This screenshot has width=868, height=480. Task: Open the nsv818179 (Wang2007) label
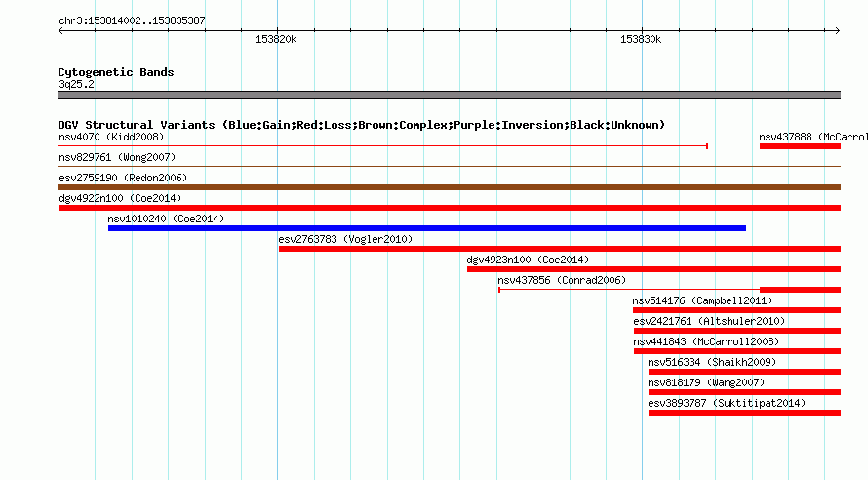pyautogui.click(x=706, y=382)
